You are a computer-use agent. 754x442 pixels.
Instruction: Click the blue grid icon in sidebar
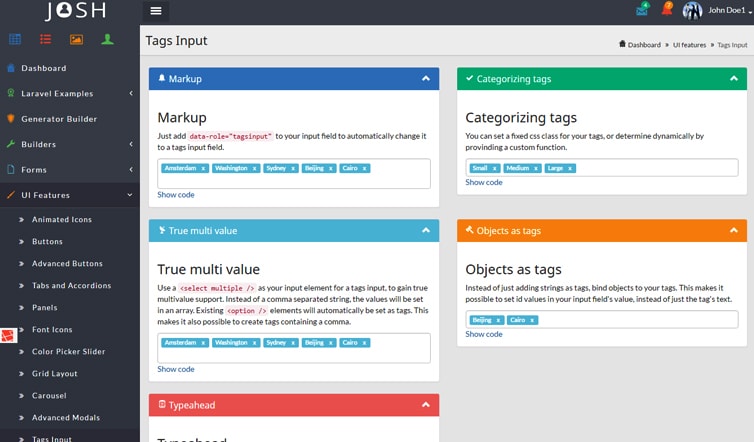[15, 40]
